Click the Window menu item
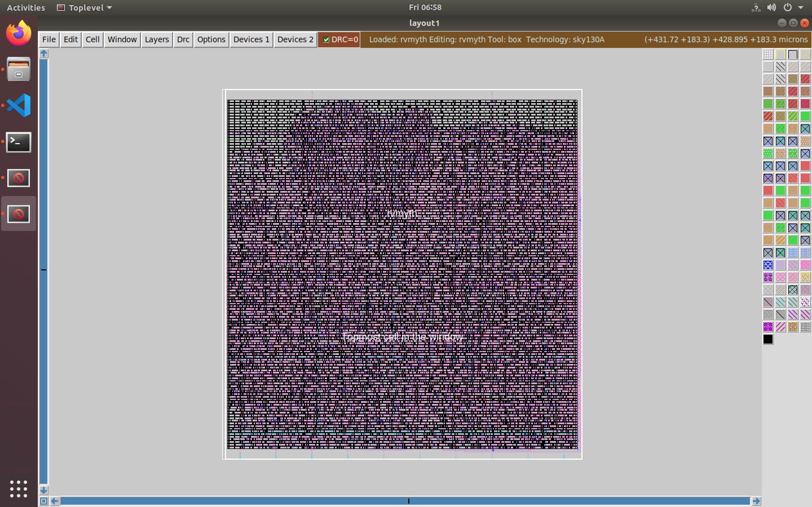 [x=122, y=39]
